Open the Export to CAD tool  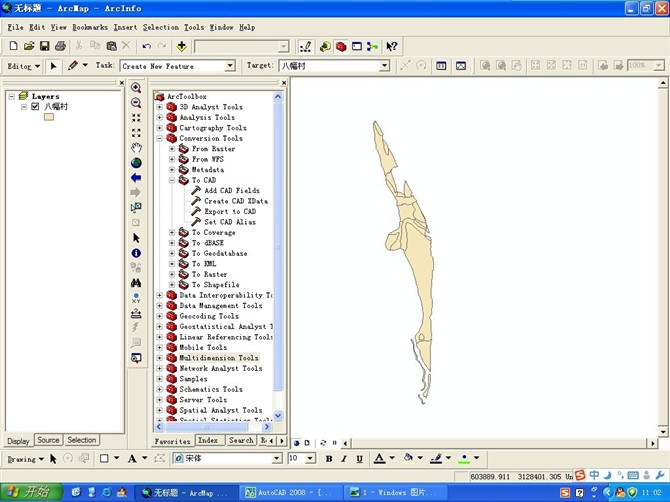tap(229, 211)
